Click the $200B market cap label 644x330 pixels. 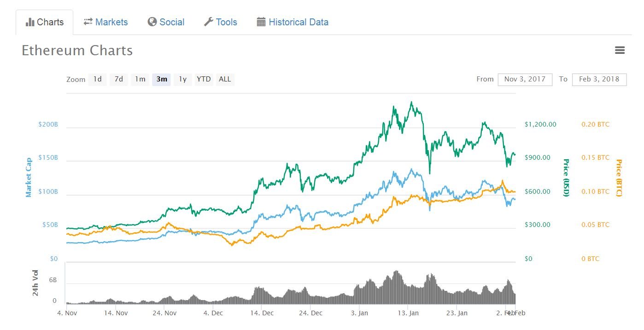48,124
